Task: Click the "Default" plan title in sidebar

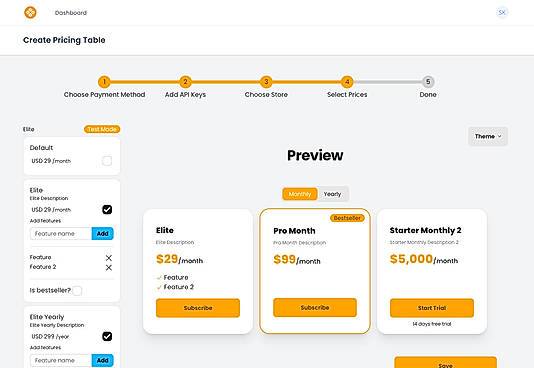Action: point(41,148)
